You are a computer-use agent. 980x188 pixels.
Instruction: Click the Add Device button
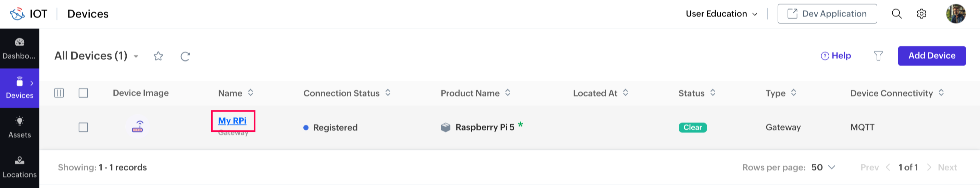pyautogui.click(x=931, y=56)
